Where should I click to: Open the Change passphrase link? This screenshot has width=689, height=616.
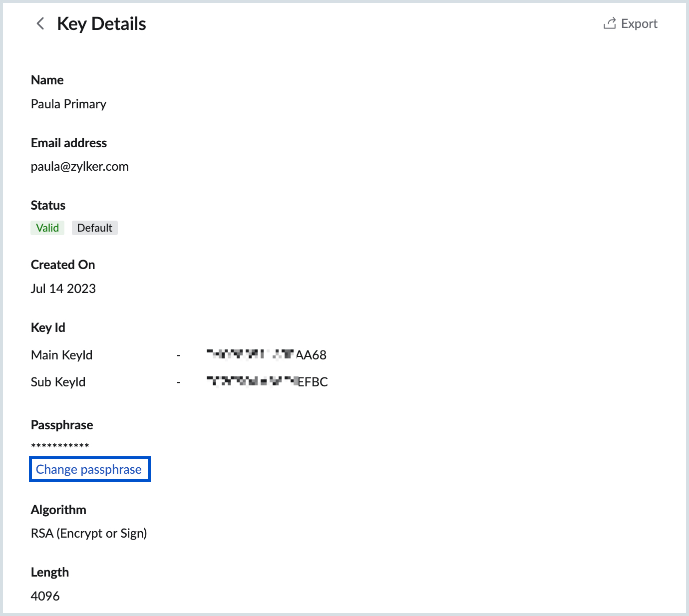(89, 469)
